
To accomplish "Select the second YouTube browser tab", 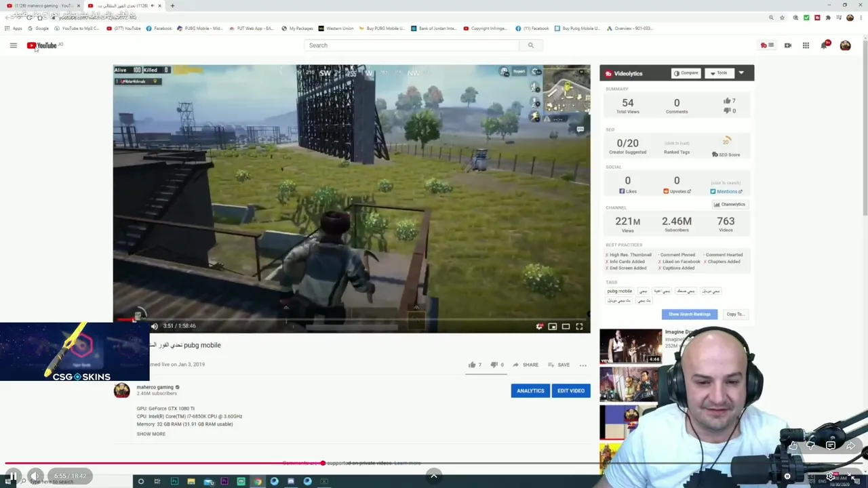I will tap(125, 5).
